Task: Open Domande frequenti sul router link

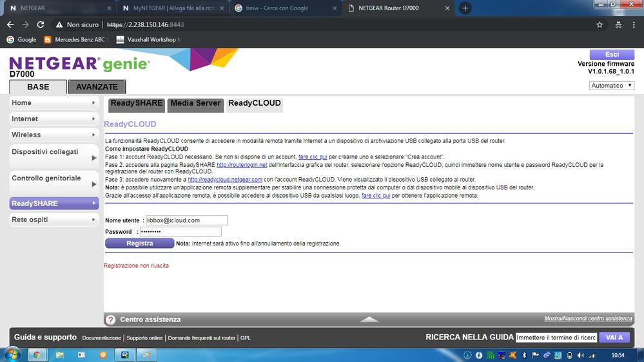Action: [x=201, y=338]
